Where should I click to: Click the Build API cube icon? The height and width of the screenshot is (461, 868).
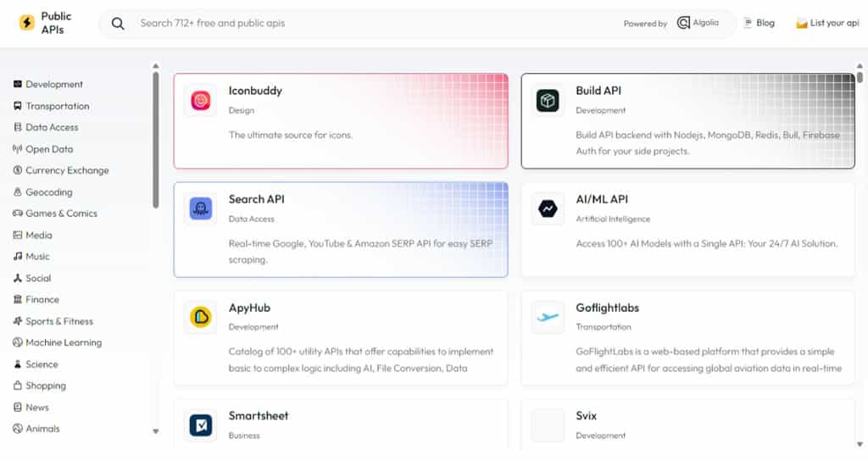click(x=548, y=101)
